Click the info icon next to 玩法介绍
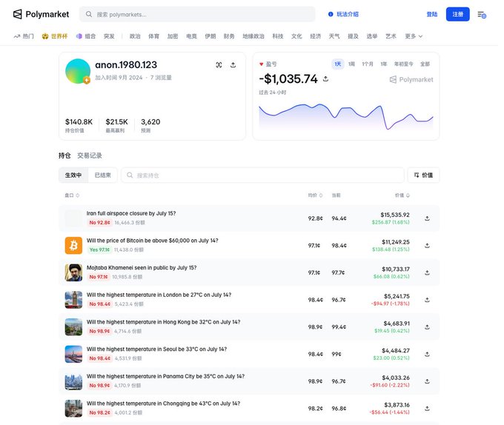504x425 pixels. [331, 14]
